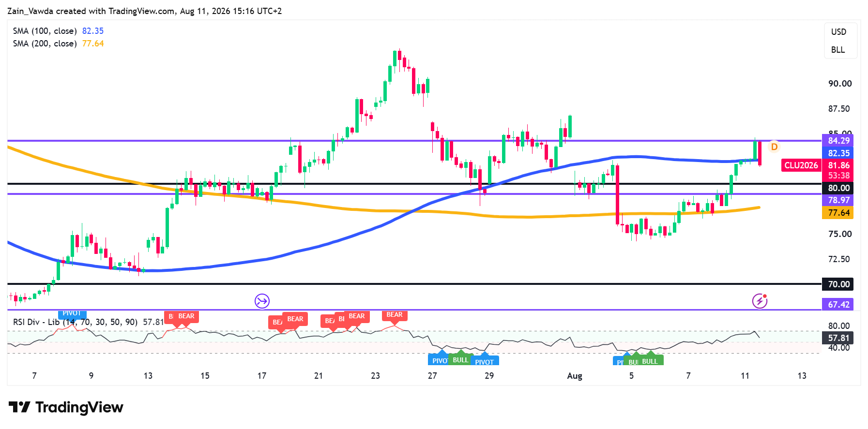Click the red CLU2026 symbol tag
Screen dimensions: 868x429
coord(801,165)
